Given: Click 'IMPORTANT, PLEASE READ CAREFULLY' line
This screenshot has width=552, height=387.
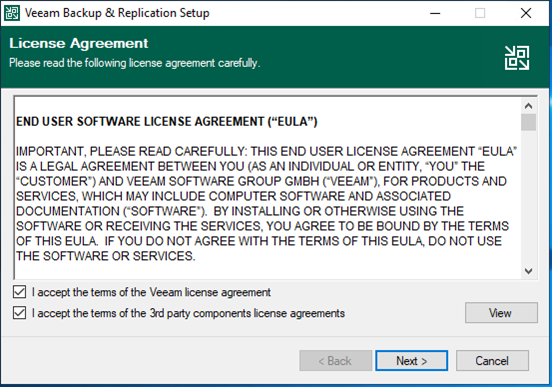Looking at the screenshot, I should click(266, 151).
